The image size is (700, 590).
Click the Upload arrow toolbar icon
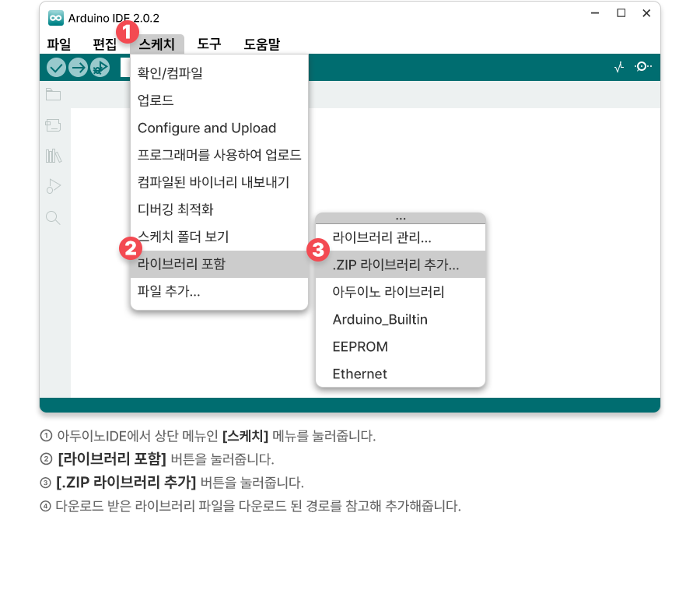[x=78, y=68]
